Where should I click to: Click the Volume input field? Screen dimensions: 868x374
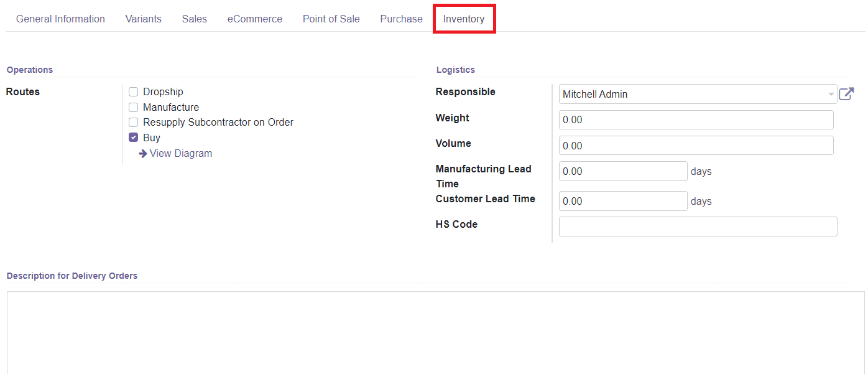(x=696, y=145)
